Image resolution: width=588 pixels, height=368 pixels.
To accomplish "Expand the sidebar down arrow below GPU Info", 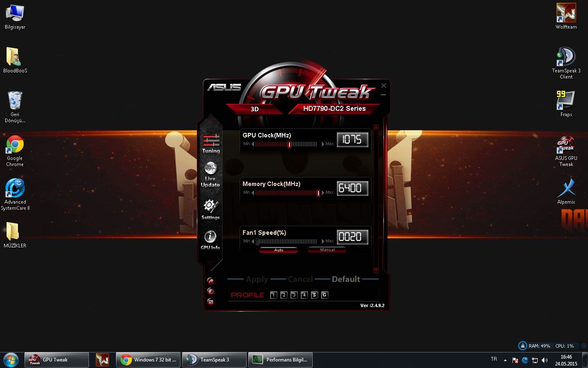I will 210,263.
